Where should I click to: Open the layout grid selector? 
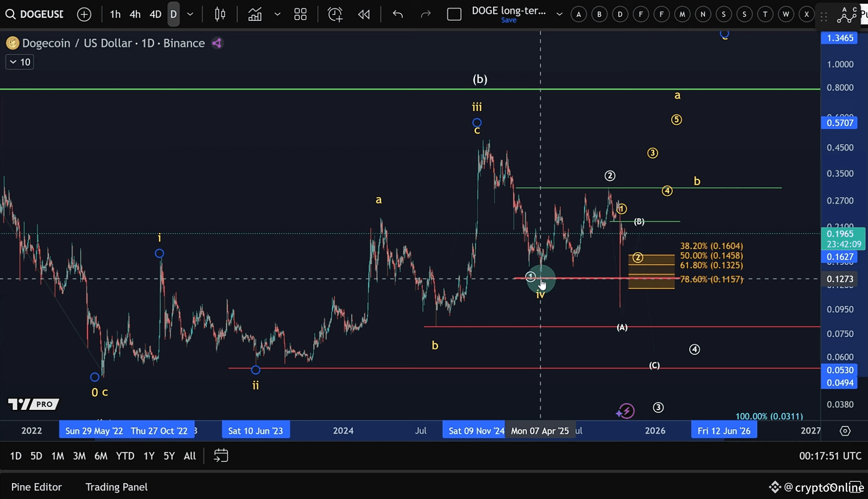coord(300,14)
